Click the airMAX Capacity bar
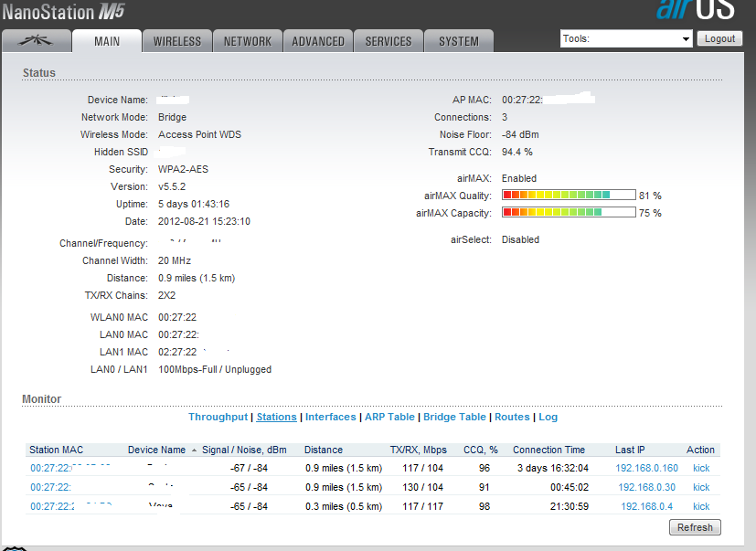Viewport: 756px width, 551px height. click(569, 212)
